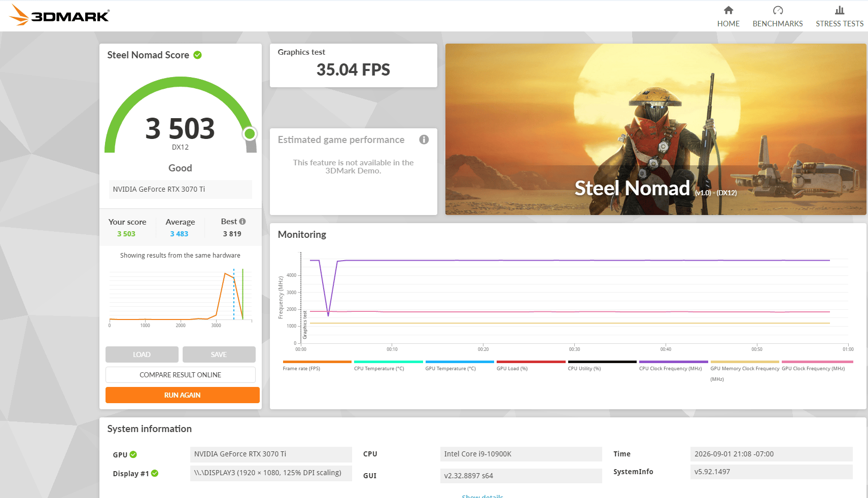Click the Monitoring heading
Image resolution: width=868 pixels, height=498 pixels.
(x=302, y=234)
